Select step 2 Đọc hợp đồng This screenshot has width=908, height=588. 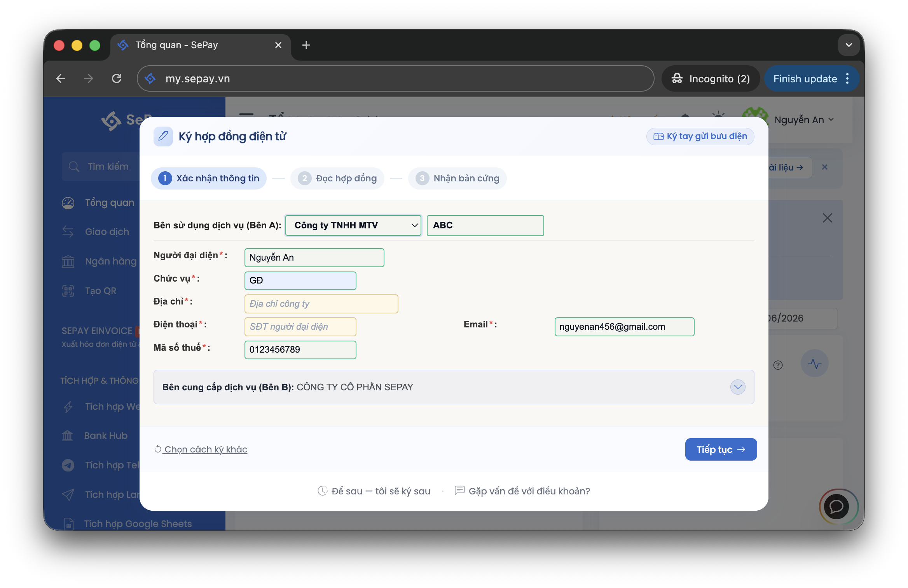tap(337, 178)
